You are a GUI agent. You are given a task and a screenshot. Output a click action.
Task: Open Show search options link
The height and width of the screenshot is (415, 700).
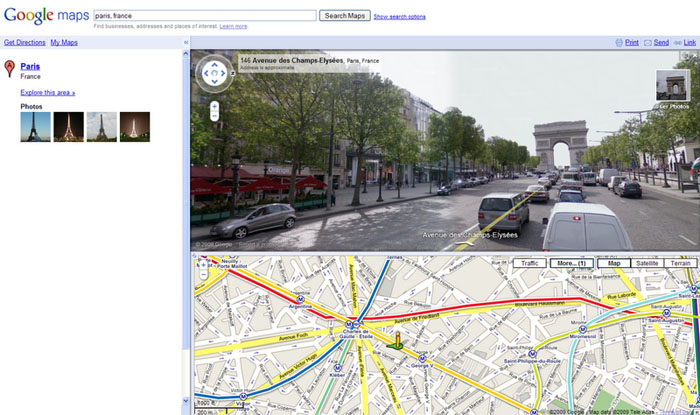coord(400,17)
